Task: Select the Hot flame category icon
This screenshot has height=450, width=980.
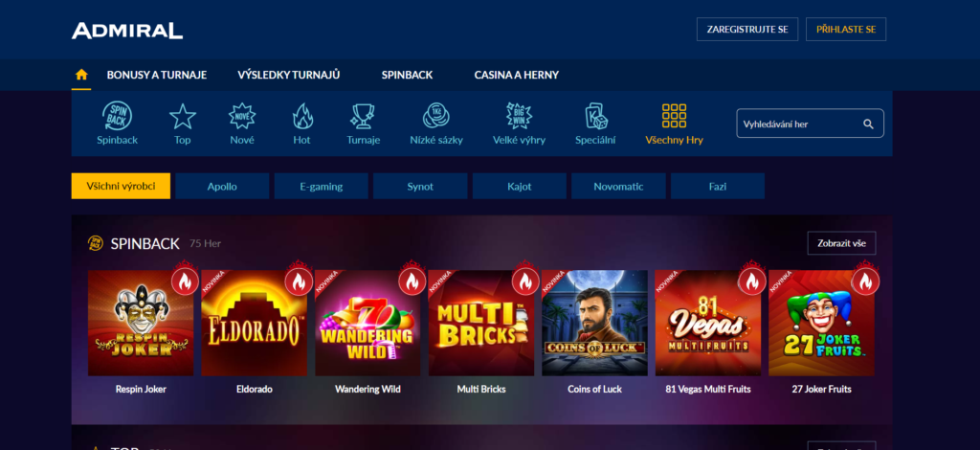Action: coord(301,116)
